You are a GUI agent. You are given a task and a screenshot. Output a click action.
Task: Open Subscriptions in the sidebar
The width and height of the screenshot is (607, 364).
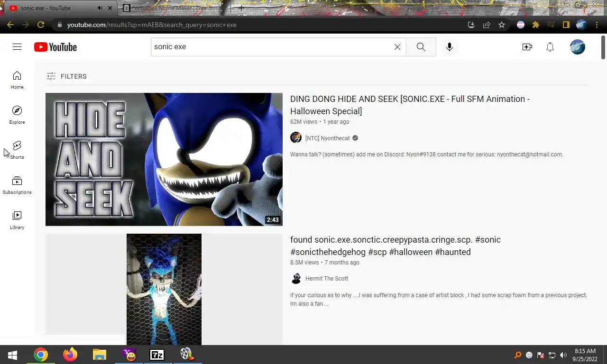(x=17, y=185)
